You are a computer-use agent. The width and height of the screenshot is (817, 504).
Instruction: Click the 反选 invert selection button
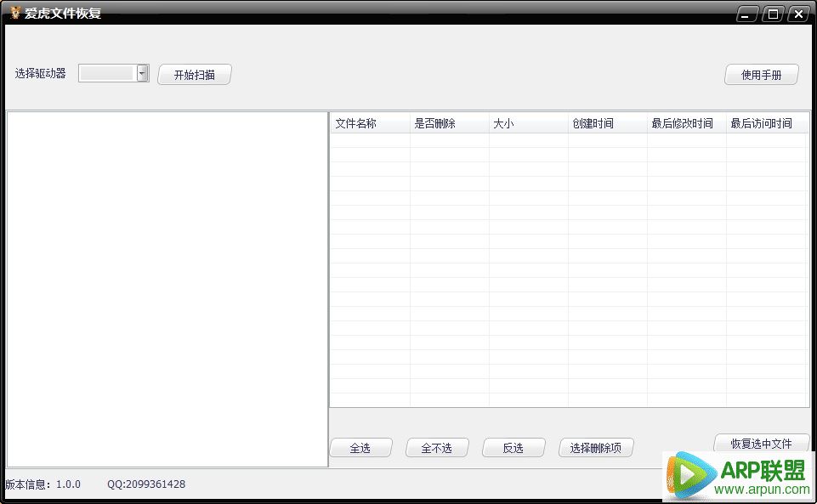click(513, 448)
